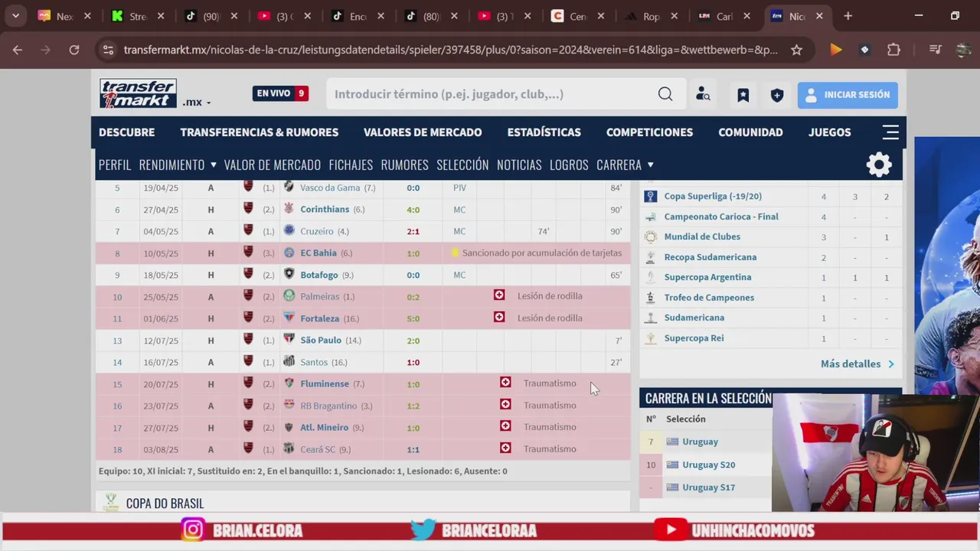The image size is (980, 551).
Task: Click the Más detalles link
Action: point(857,364)
